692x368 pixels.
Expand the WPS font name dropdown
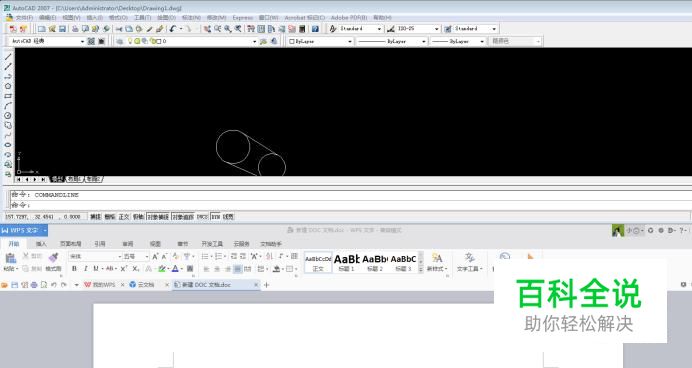[120, 256]
